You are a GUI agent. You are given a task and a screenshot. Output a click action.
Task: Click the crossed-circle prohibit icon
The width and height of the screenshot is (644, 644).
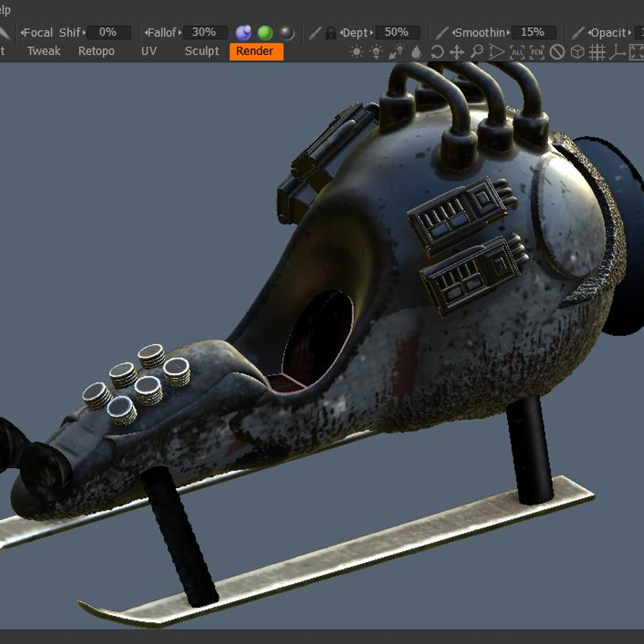coord(557,52)
